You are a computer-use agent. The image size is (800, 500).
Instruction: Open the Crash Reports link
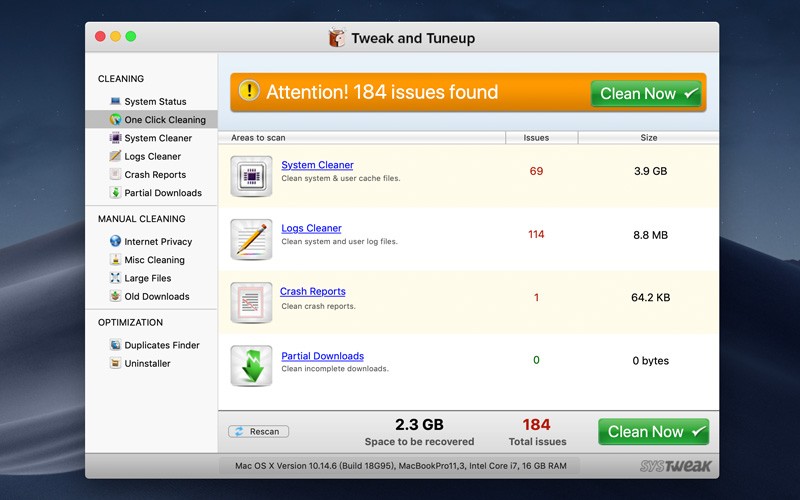[x=312, y=291]
